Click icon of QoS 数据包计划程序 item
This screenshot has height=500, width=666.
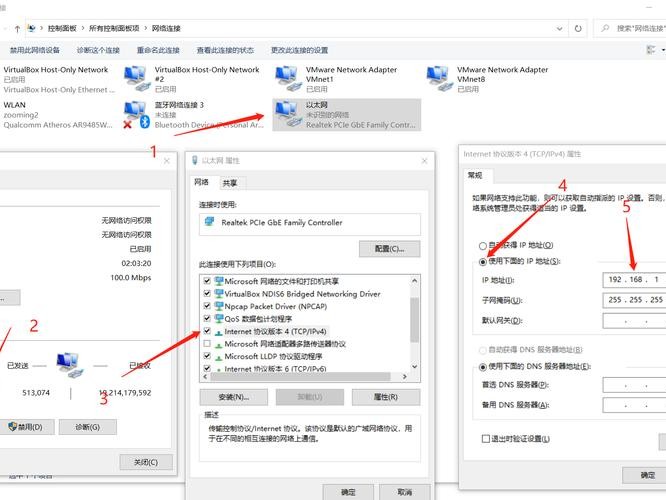(x=219, y=318)
